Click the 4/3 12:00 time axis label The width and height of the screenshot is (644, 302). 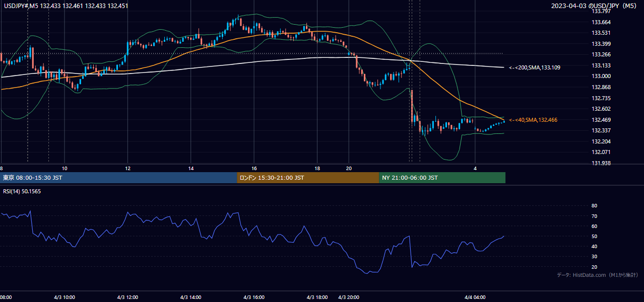[x=127, y=297]
